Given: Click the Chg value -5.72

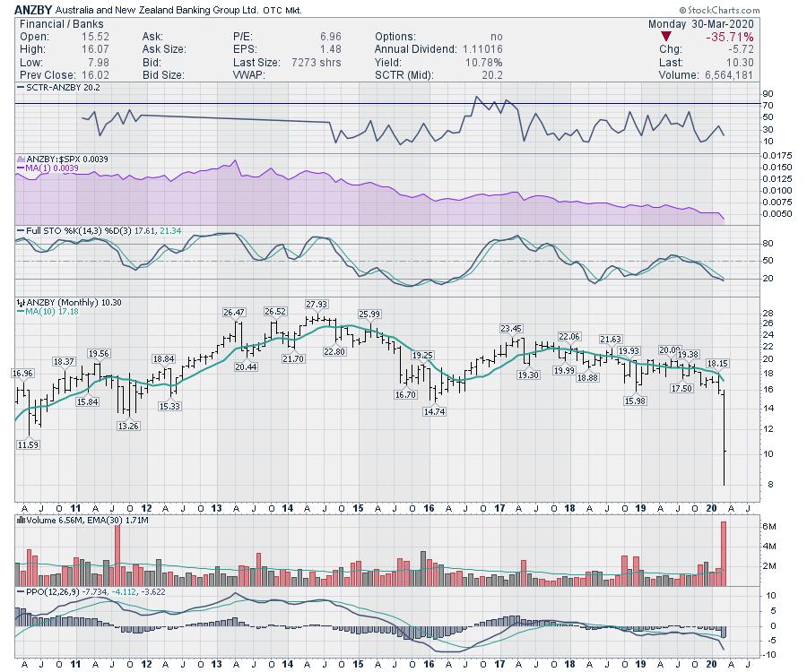Looking at the screenshot, I should point(741,49).
